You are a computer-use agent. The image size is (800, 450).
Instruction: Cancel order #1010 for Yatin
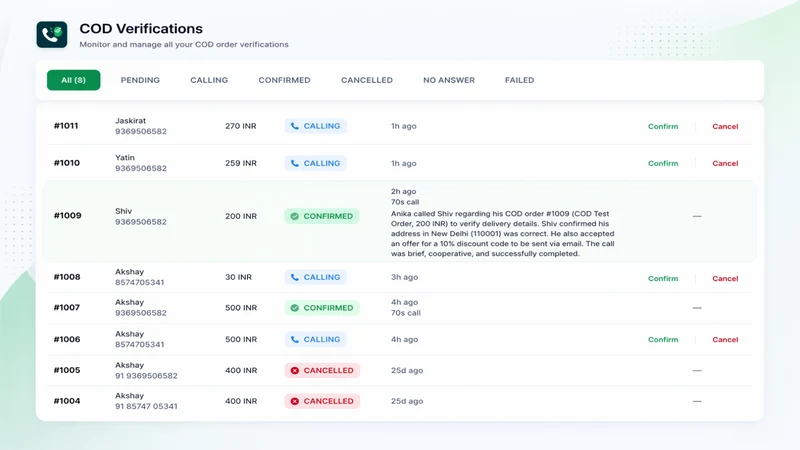click(x=725, y=163)
